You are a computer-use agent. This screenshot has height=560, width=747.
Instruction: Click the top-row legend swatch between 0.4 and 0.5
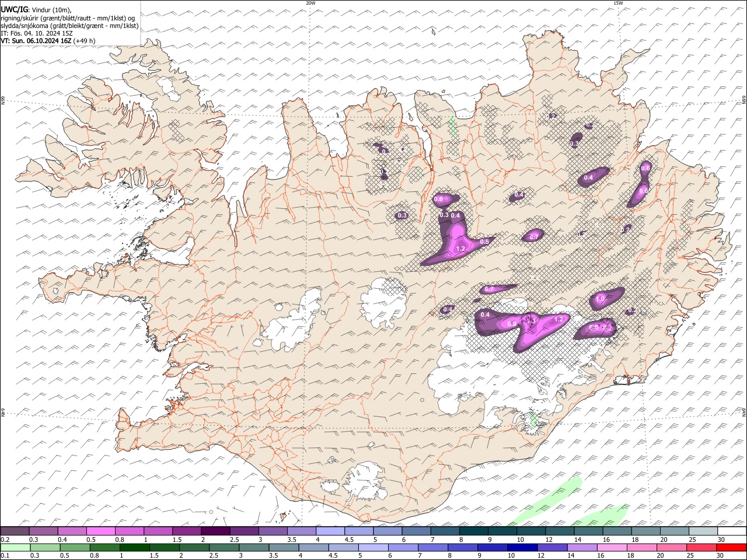click(72, 531)
